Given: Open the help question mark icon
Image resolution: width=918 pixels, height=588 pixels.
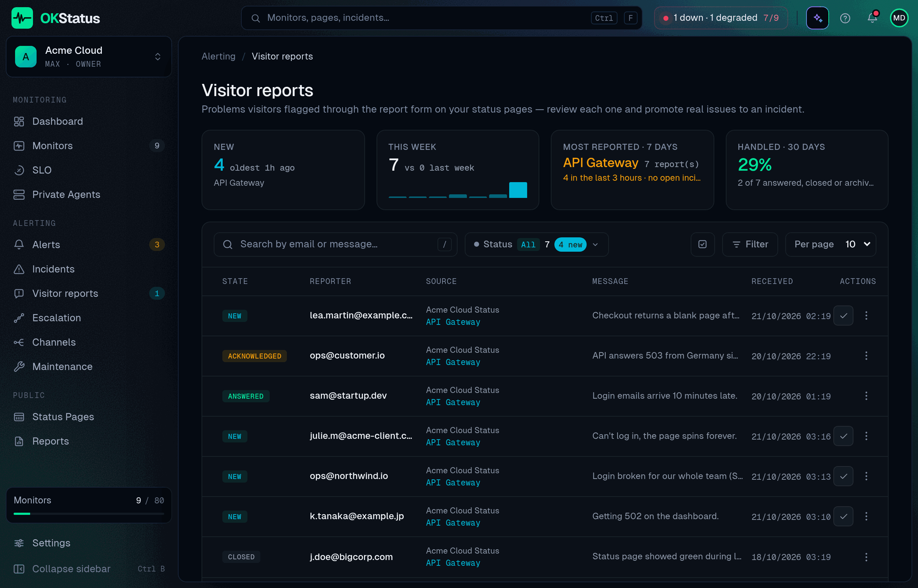Looking at the screenshot, I should [x=845, y=18].
